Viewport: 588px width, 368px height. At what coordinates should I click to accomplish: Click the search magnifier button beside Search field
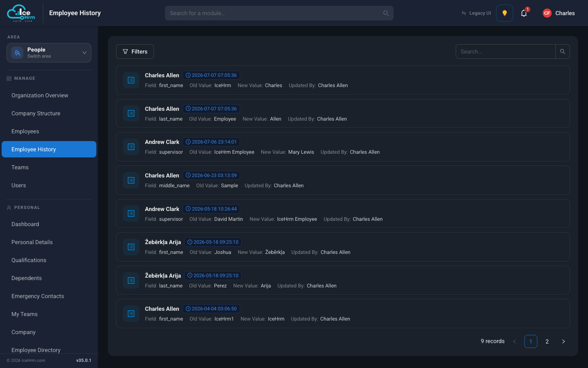[x=563, y=52]
